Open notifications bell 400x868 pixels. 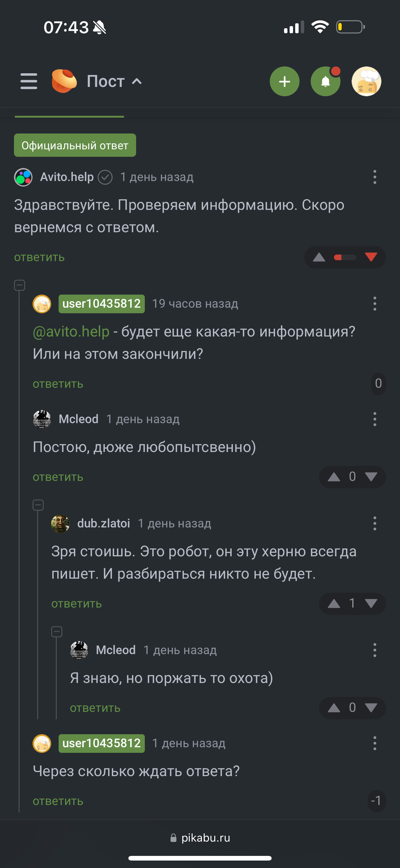[x=325, y=82]
